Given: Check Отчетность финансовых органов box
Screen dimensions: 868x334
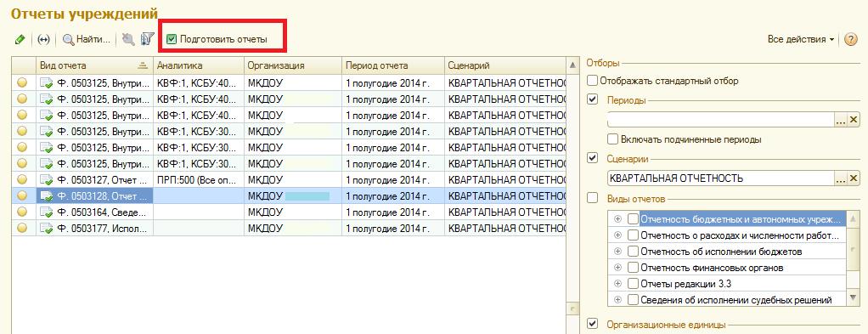Looking at the screenshot, I should coord(633,268).
